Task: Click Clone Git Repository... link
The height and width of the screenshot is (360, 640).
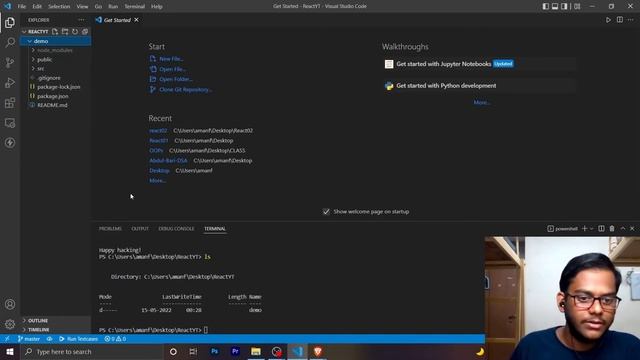Action: click(186, 89)
